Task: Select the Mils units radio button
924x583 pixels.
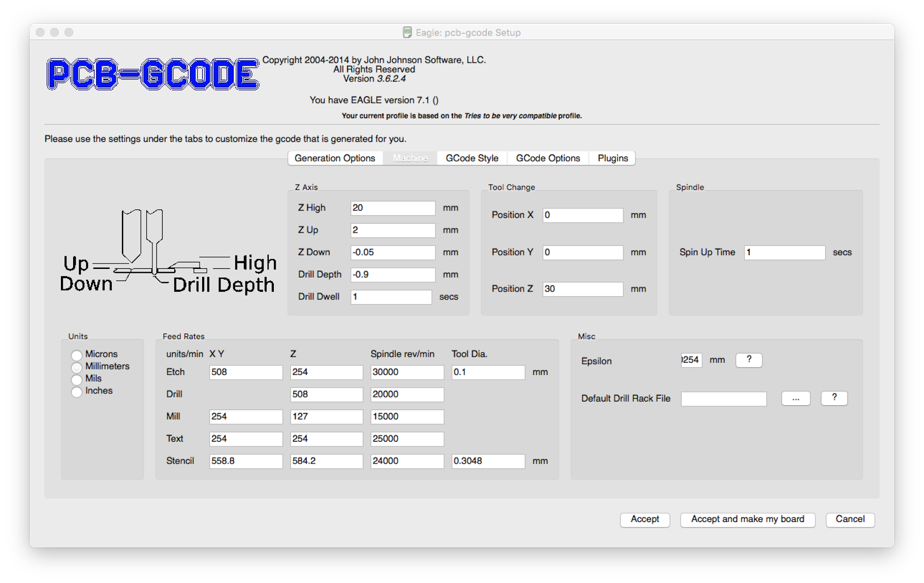Action: [x=77, y=379]
